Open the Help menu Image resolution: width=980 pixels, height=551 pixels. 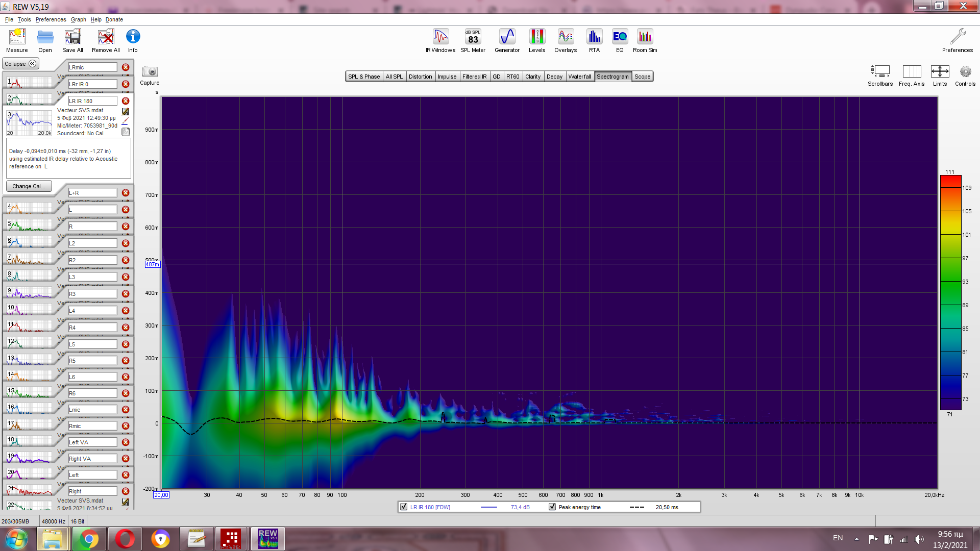[x=96, y=19]
